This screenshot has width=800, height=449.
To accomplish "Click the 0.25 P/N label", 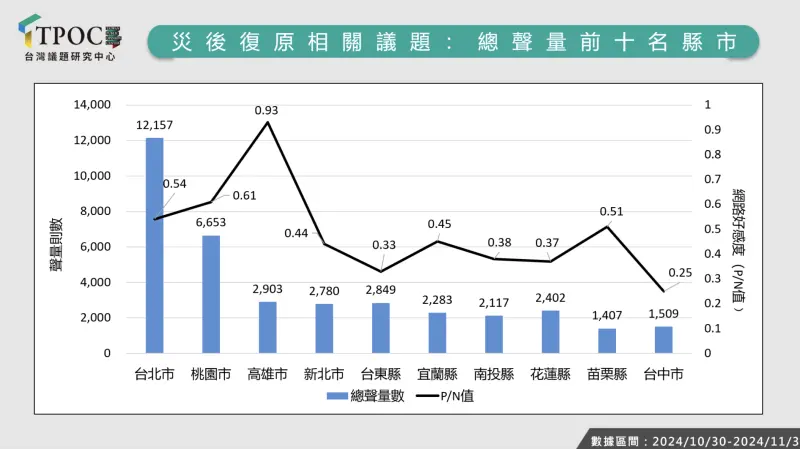I will [x=680, y=273].
